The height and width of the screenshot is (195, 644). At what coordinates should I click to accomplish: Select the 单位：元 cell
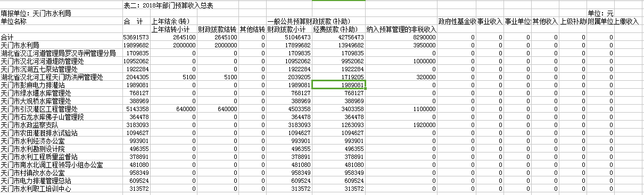[x=600, y=13]
